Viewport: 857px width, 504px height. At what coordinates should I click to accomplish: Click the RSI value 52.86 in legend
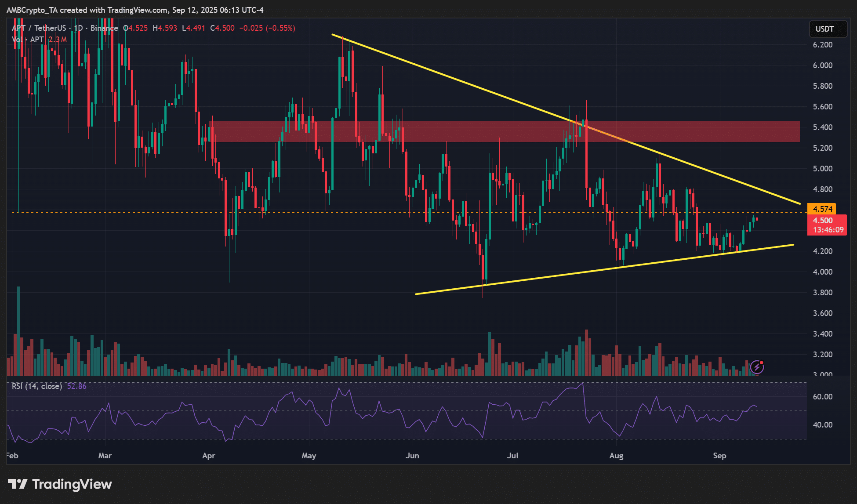[x=76, y=386]
